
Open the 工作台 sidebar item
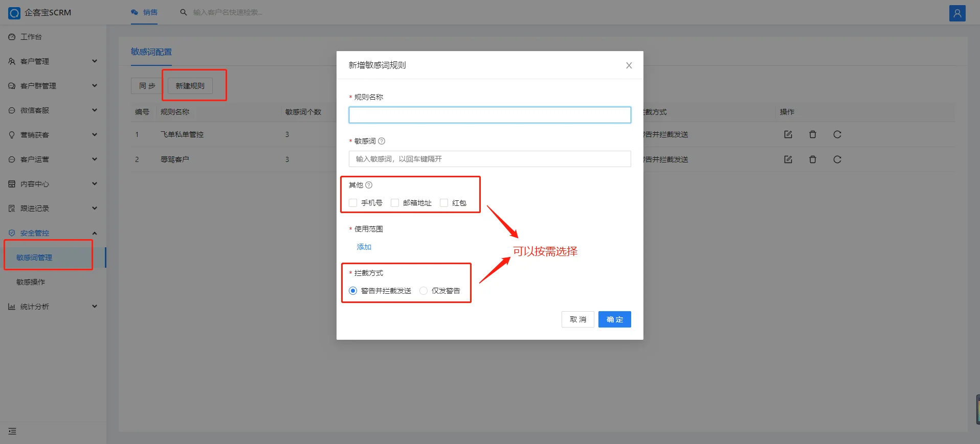pos(53,37)
